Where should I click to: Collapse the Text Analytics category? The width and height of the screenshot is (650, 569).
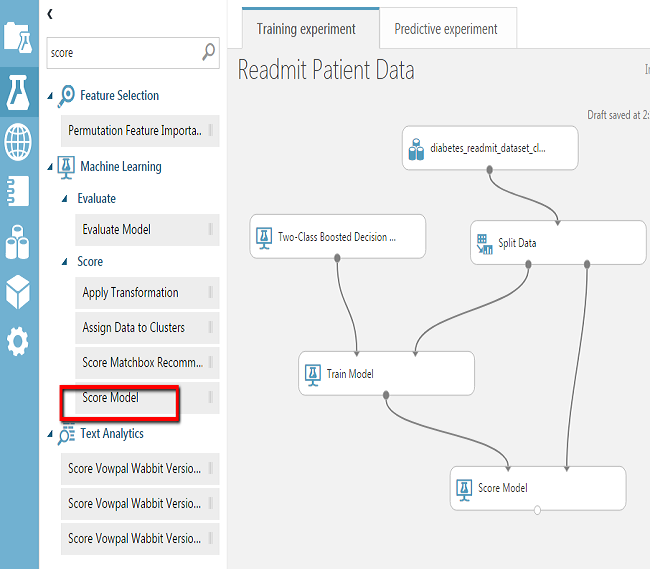tap(52, 434)
